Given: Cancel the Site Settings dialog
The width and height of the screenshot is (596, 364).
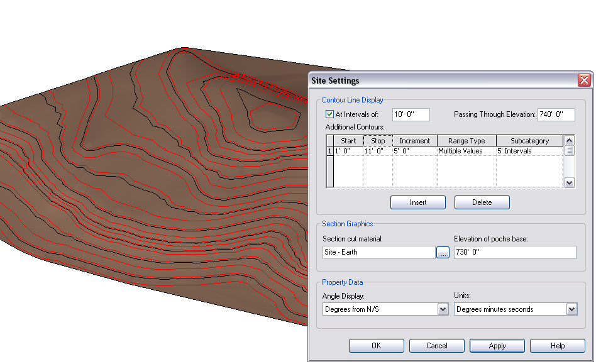Looking at the screenshot, I should (x=436, y=346).
